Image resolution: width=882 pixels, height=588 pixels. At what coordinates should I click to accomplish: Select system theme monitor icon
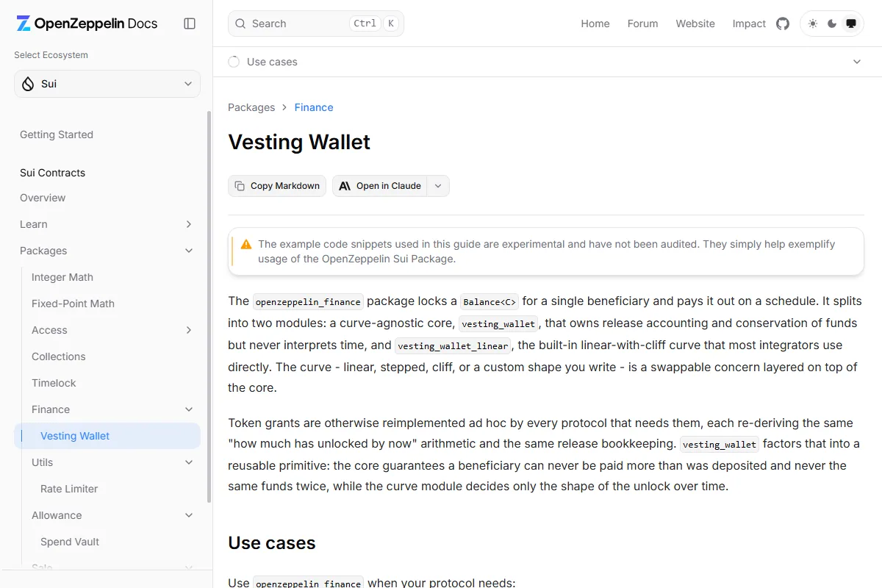click(x=851, y=24)
